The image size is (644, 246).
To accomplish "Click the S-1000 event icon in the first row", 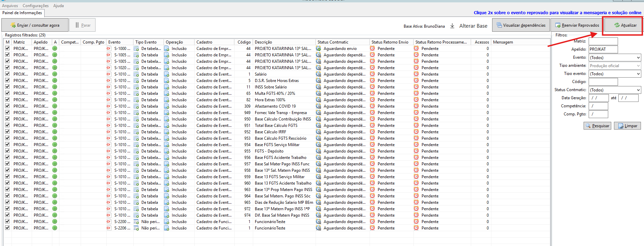I will click(109, 49).
